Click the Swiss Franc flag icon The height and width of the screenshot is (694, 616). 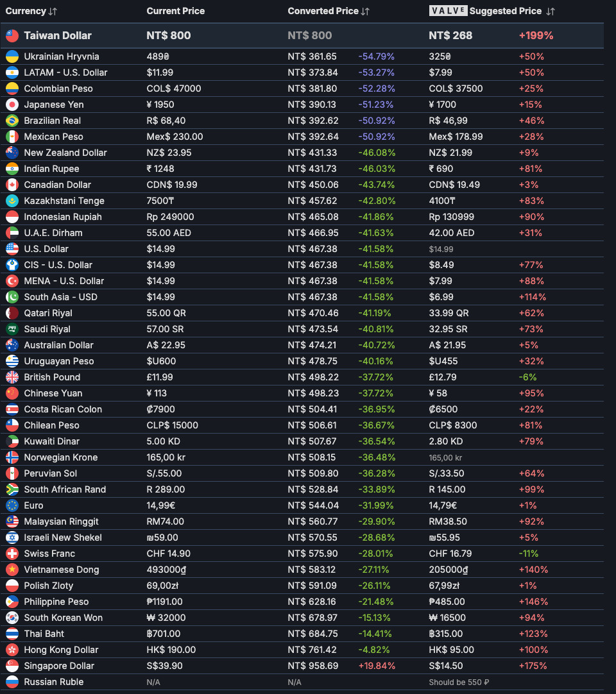click(12, 554)
